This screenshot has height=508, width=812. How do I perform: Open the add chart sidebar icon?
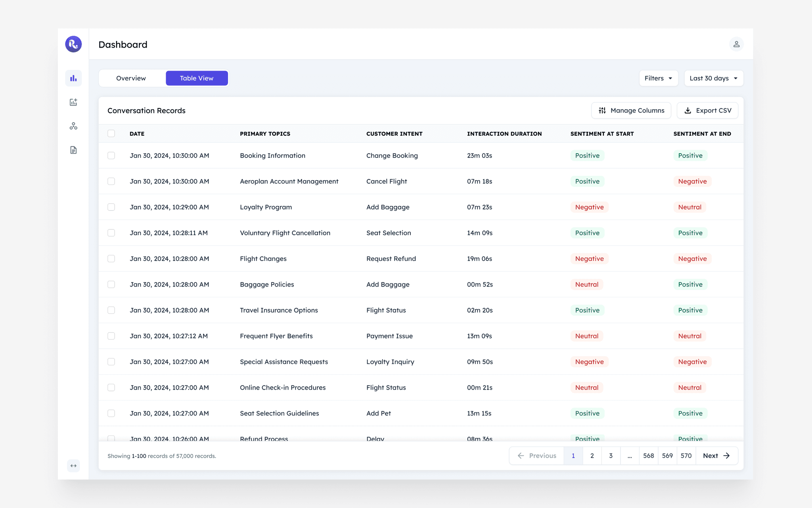[x=73, y=102]
